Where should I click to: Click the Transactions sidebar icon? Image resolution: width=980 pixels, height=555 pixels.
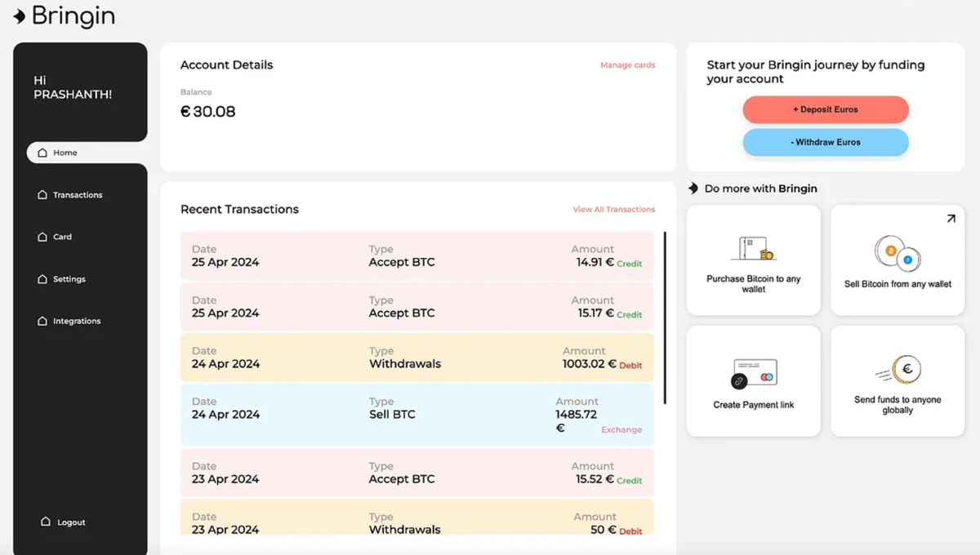(x=42, y=195)
